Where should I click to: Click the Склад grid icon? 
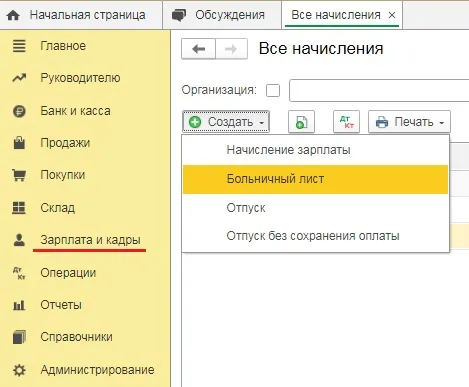click(x=19, y=207)
